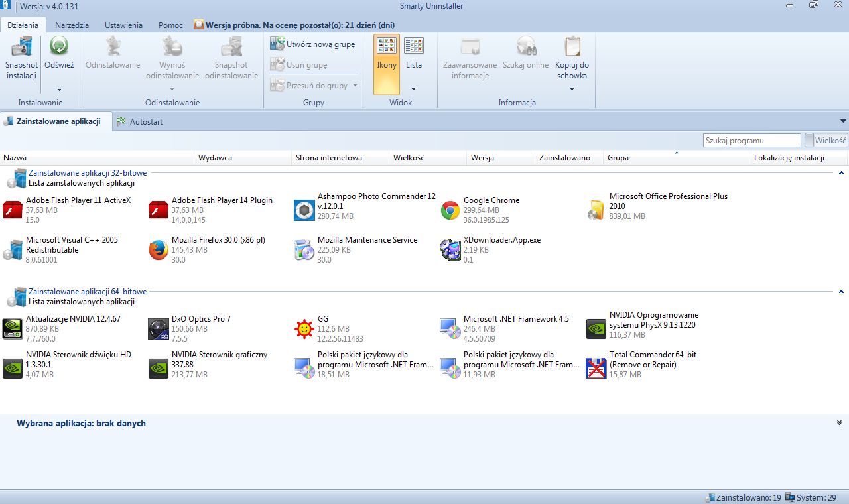Click the 'Zainstalowane aplikacje 32-bitowe' group title

tap(88, 173)
